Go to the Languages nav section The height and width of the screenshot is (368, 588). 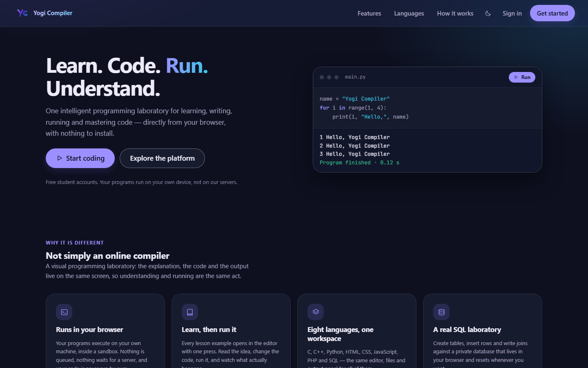pyautogui.click(x=409, y=13)
